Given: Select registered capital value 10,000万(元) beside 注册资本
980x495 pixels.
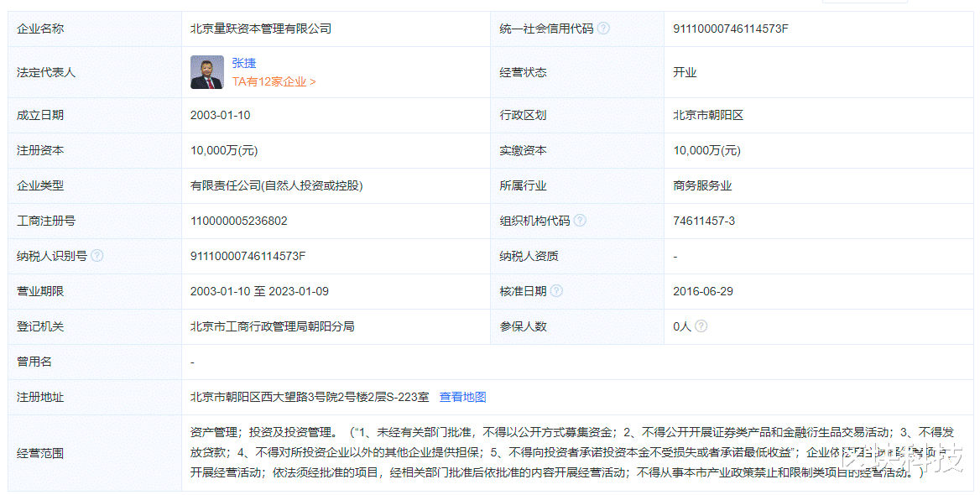Looking at the screenshot, I should [224, 151].
